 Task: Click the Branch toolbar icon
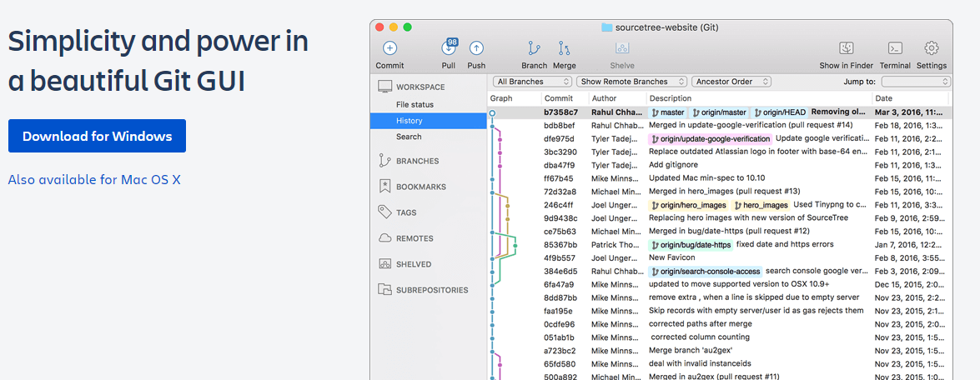click(x=534, y=48)
